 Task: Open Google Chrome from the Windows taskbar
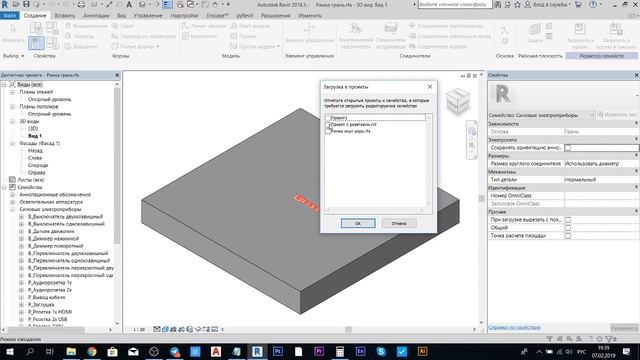[x=92, y=351]
